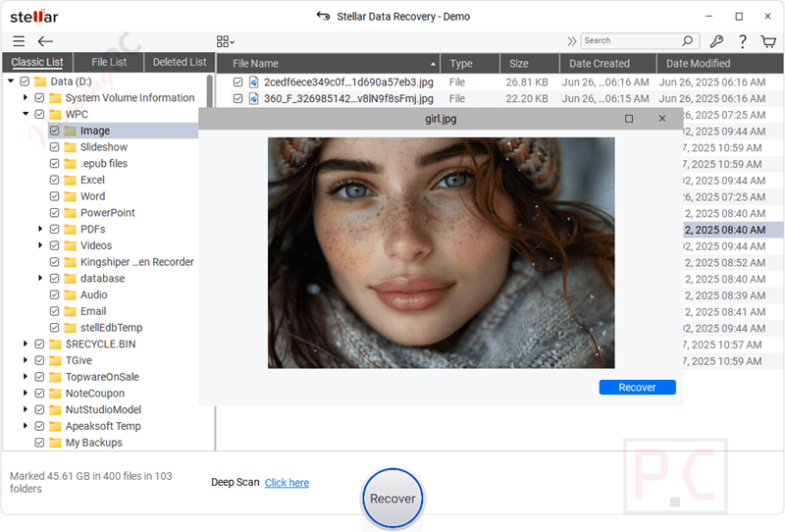
Task: Uncheck the Image folder checkbox
Action: [55, 131]
